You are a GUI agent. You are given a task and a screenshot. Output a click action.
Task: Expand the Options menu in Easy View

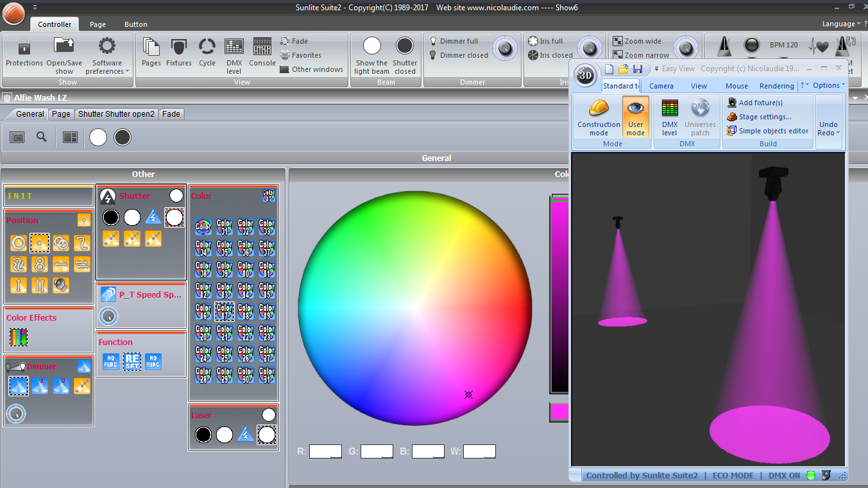click(x=828, y=85)
